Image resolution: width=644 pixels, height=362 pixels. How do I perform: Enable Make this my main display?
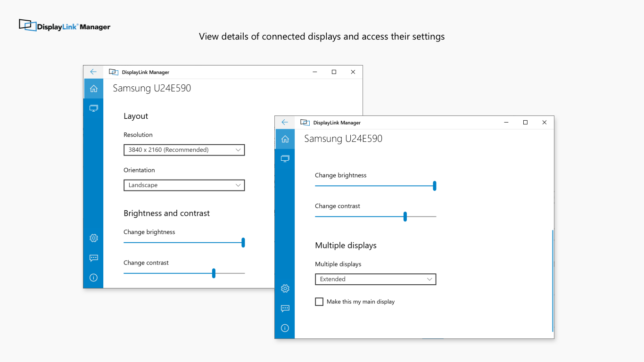pyautogui.click(x=319, y=302)
